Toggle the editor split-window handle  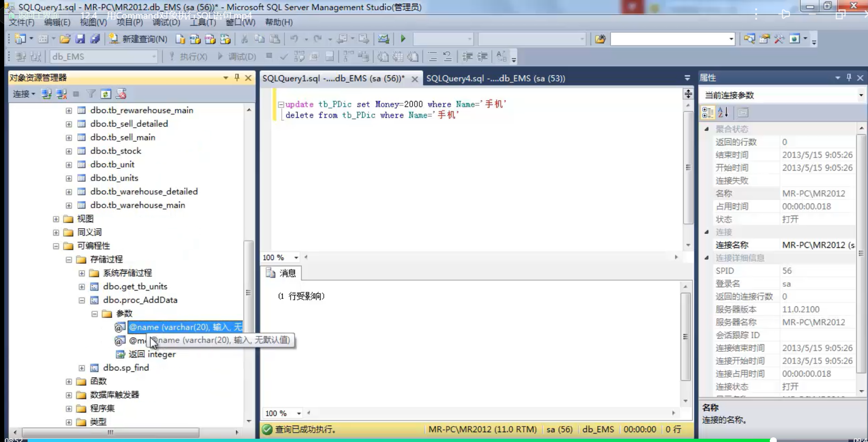(x=688, y=94)
